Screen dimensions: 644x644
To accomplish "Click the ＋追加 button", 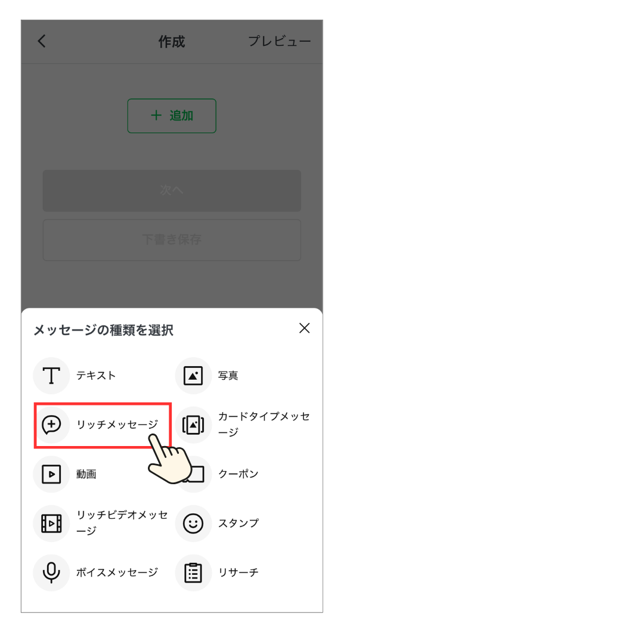I will [172, 116].
